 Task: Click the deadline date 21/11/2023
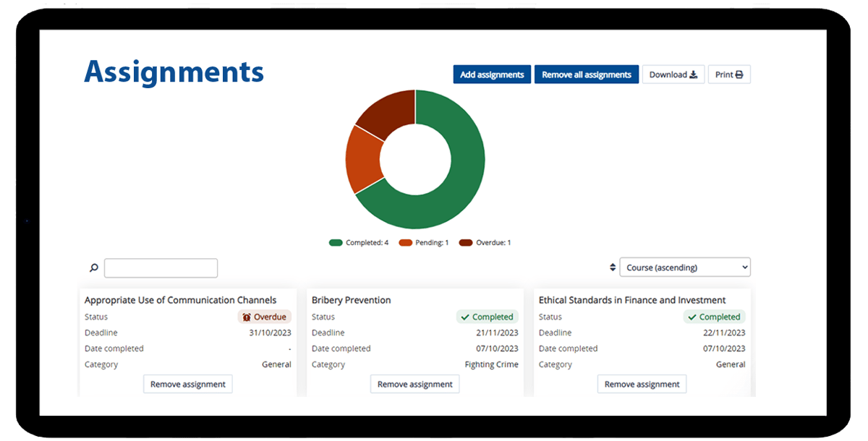click(x=498, y=333)
